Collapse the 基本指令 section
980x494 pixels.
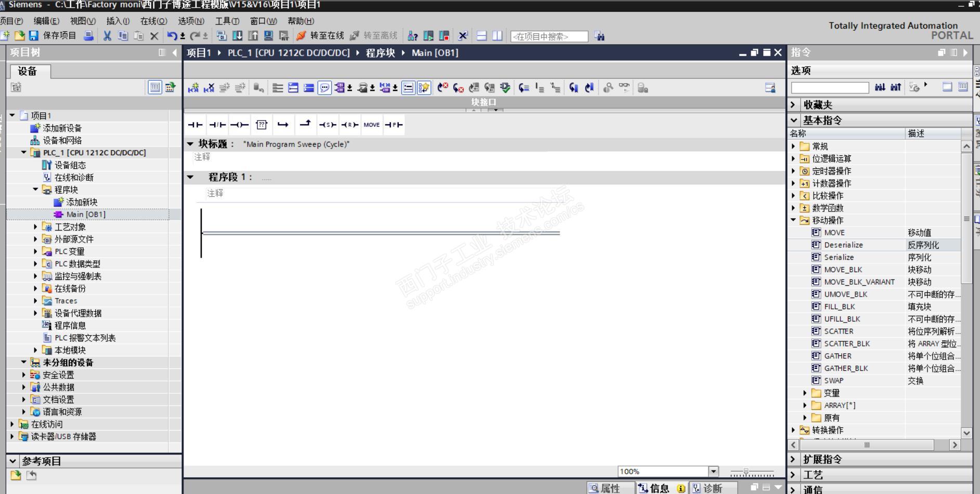[793, 121]
